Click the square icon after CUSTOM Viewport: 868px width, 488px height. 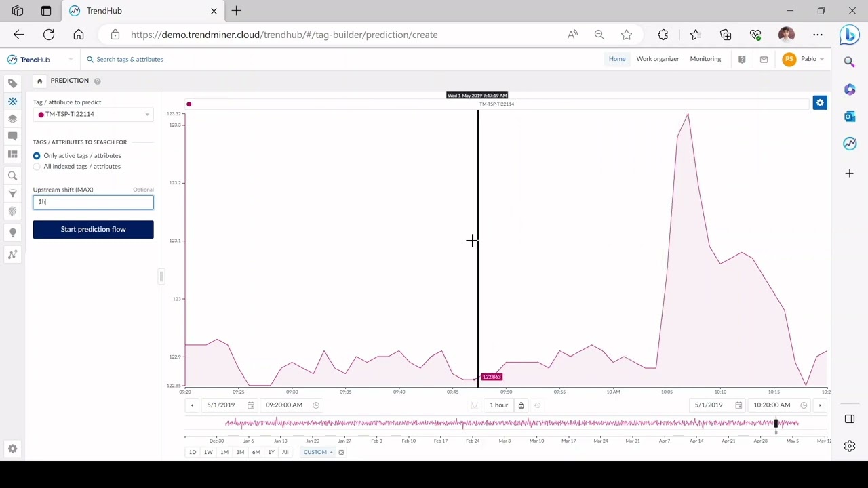pyautogui.click(x=341, y=452)
